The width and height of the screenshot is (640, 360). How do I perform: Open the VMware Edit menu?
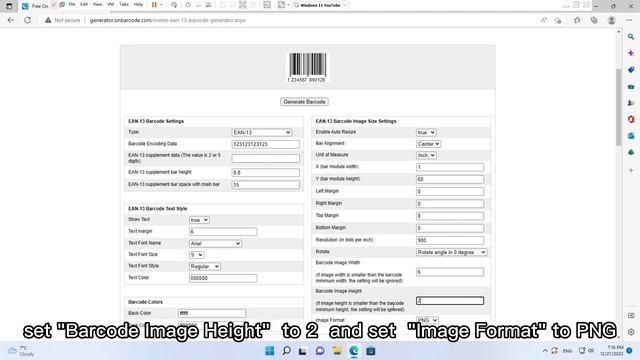pyautogui.click(x=84, y=4)
